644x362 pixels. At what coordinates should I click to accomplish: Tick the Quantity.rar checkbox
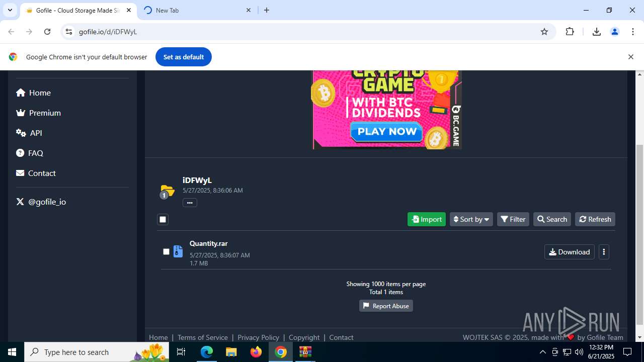166,251
